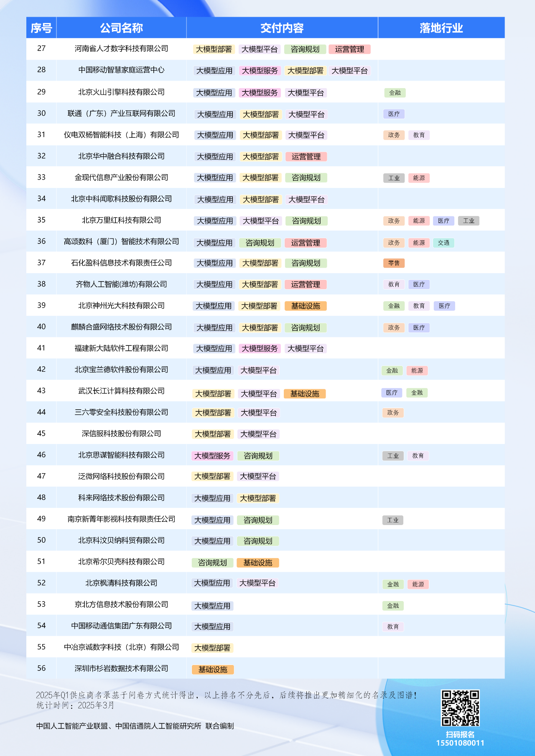535x756 pixels.
Task: Click 能源 industry tag in row 42
Action: coord(417,370)
